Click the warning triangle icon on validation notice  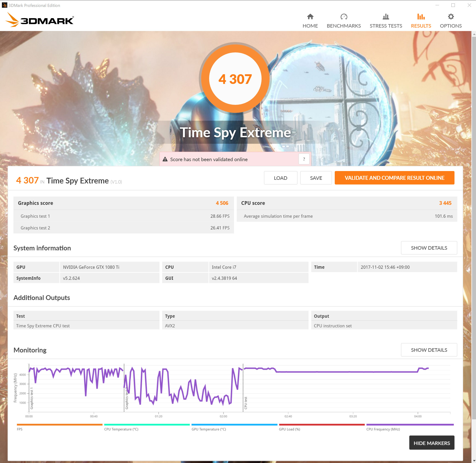click(x=165, y=159)
